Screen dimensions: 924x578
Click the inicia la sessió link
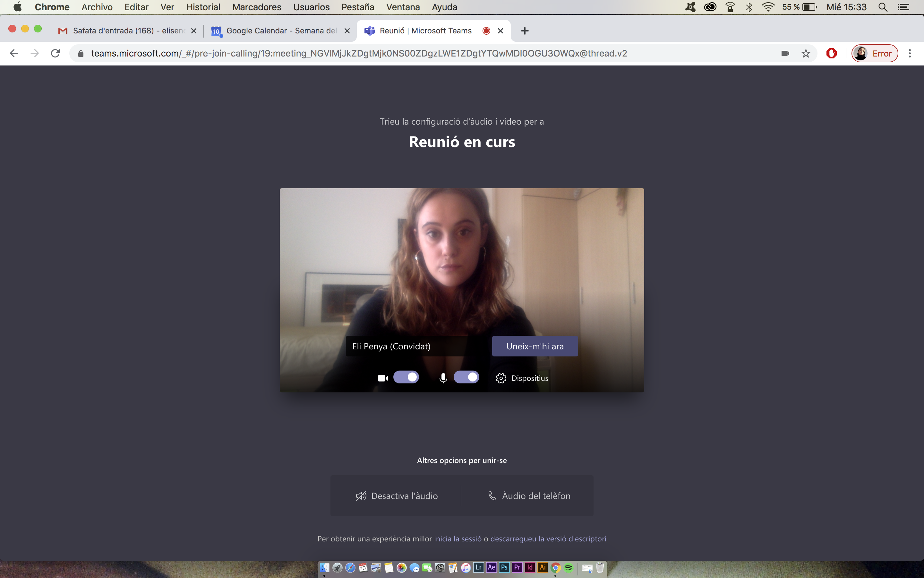458,539
